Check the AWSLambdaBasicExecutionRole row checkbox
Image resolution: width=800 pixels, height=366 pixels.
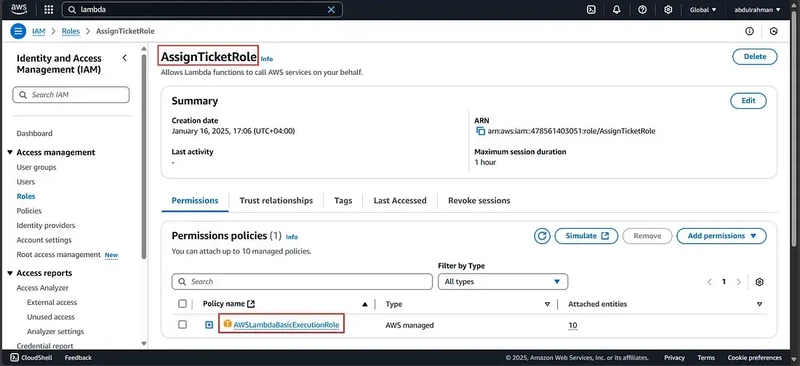(x=182, y=325)
